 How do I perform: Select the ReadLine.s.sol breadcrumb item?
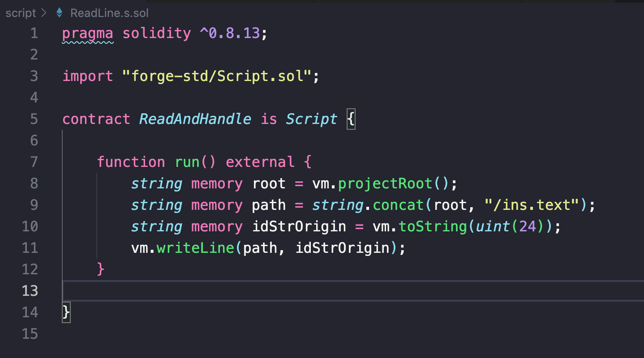[x=109, y=13]
